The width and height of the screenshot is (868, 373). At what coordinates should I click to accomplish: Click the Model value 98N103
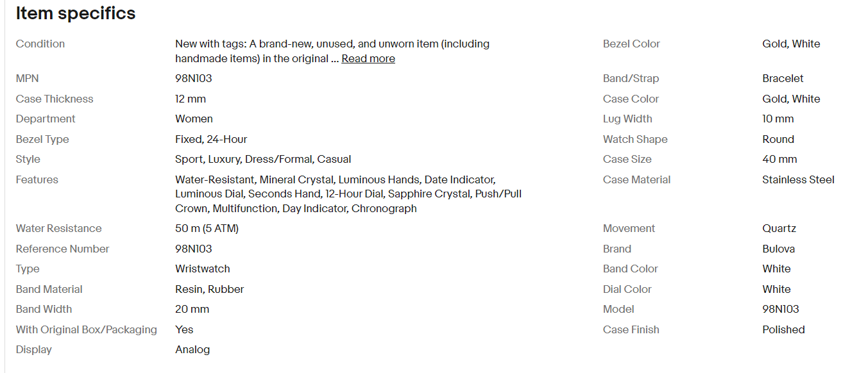click(781, 309)
